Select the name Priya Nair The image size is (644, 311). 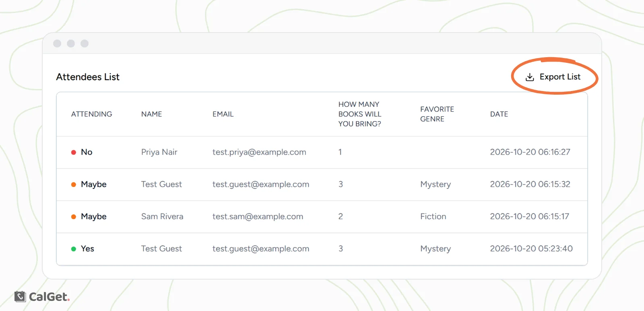(159, 152)
